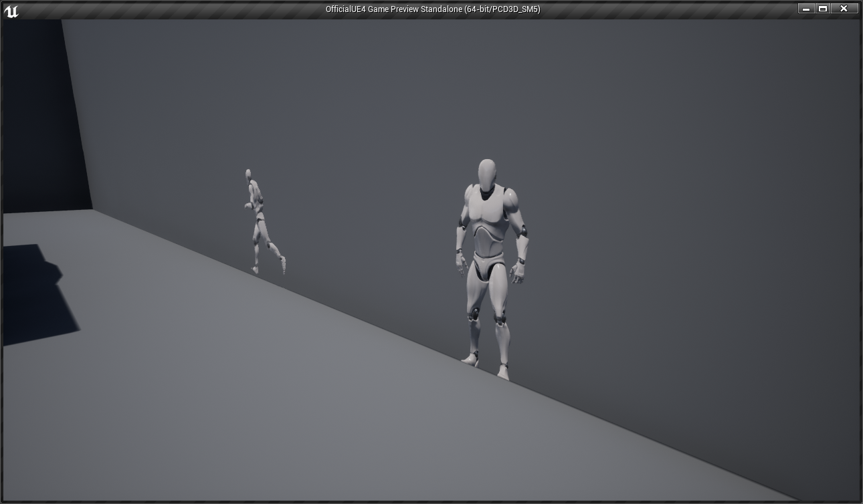
Task: Minimize the game preview window
Action: (805, 8)
